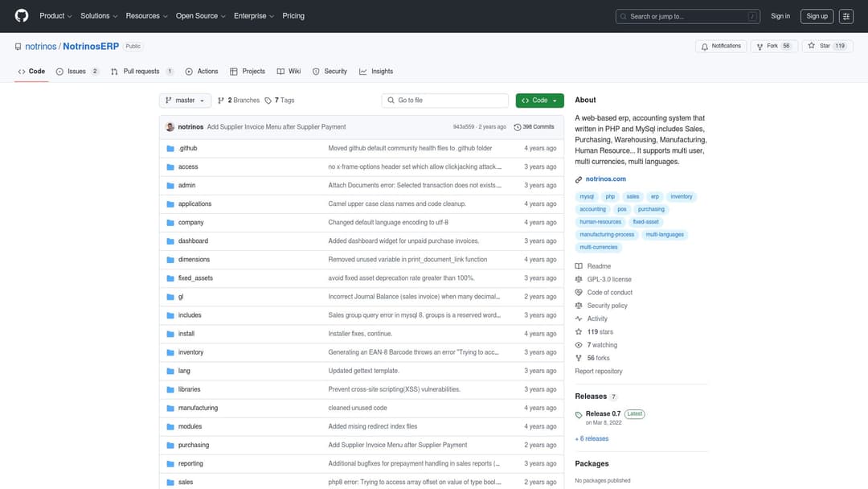Click the Search or jump to field
This screenshot has width=868, height=489.
[x=687, y=16]
